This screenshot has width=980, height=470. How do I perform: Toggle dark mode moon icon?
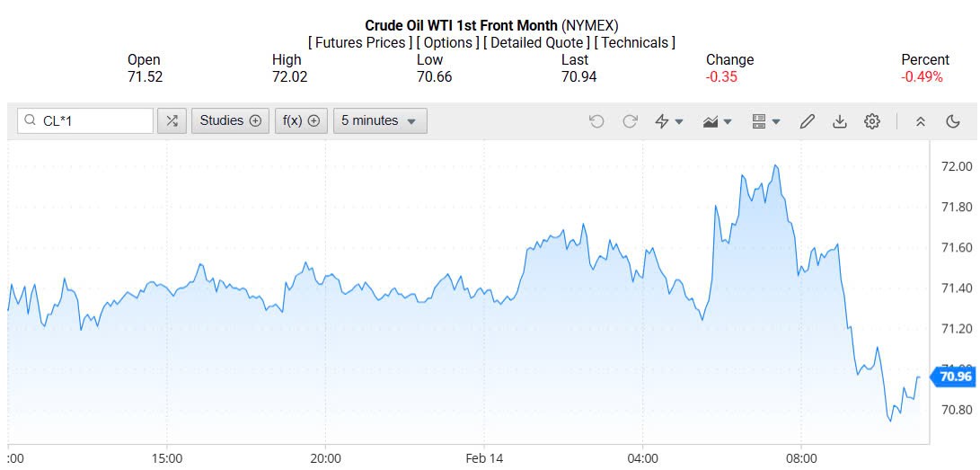tap(953, 121)
